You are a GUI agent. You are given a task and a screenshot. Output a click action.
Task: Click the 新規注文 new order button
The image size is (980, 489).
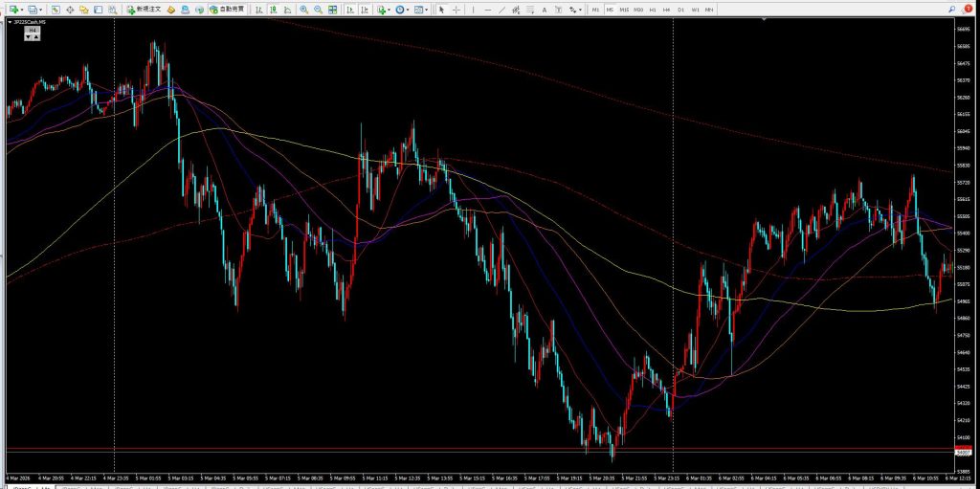coord(144,9)
